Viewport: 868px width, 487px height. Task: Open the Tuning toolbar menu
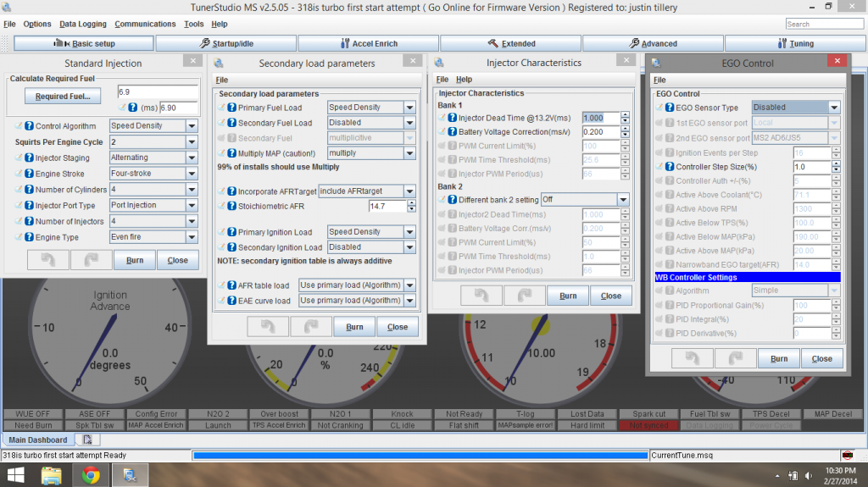coord(795,43)
